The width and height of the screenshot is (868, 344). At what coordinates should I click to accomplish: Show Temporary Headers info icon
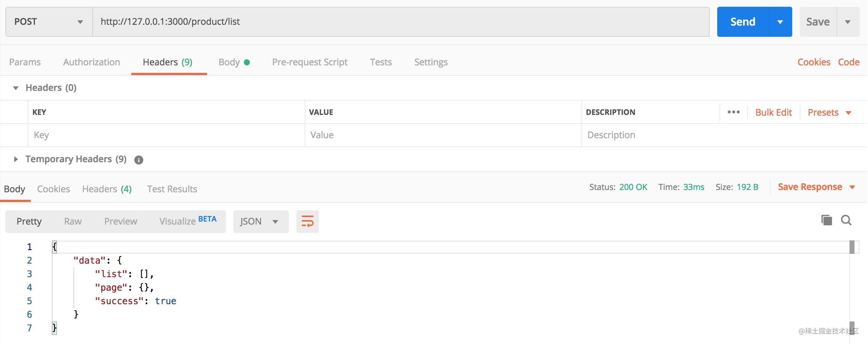pyautogui.click(x=139, y=160)
